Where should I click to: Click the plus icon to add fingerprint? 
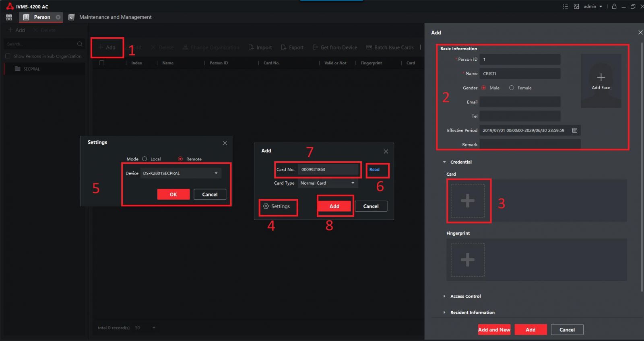point(467,260)
